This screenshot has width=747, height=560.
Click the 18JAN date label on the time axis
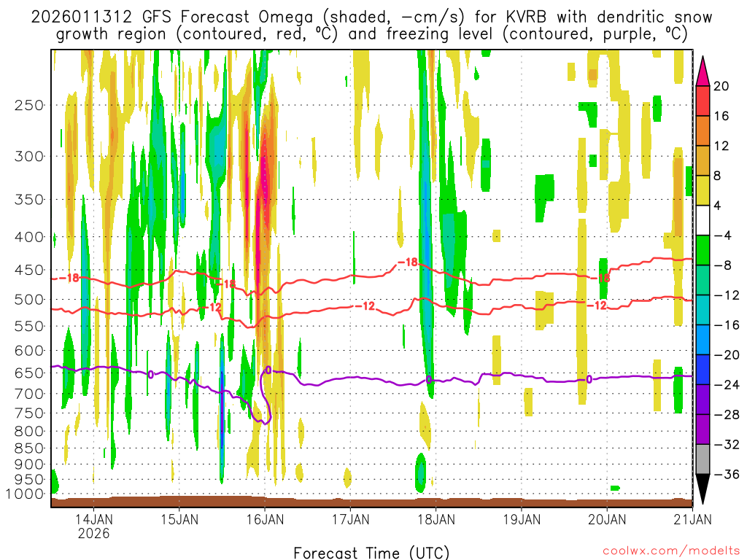click(x=436, y=520)
